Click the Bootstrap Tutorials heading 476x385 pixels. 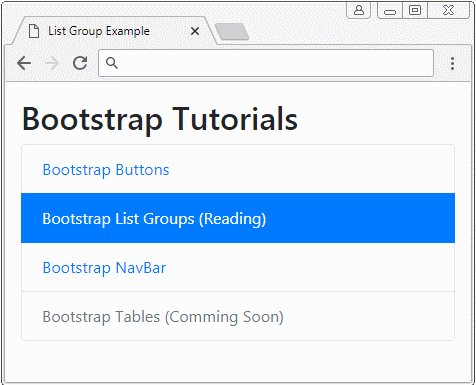tap(160, 119)
